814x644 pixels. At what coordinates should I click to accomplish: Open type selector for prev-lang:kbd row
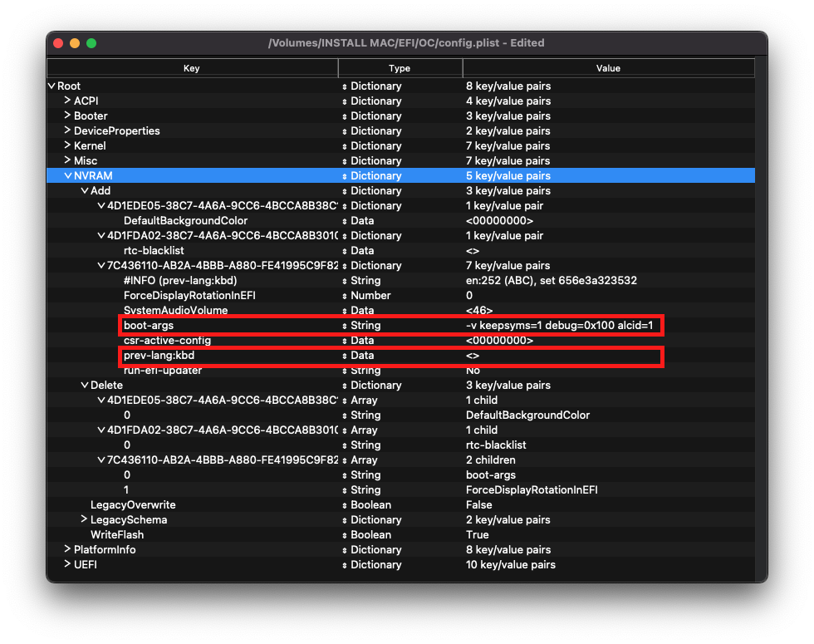pos(345,356)
